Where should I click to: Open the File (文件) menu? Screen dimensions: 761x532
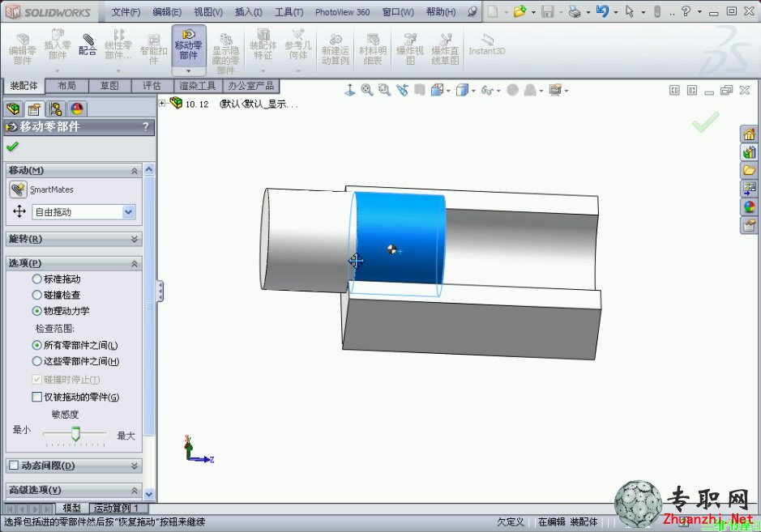[x=126, y=11]
